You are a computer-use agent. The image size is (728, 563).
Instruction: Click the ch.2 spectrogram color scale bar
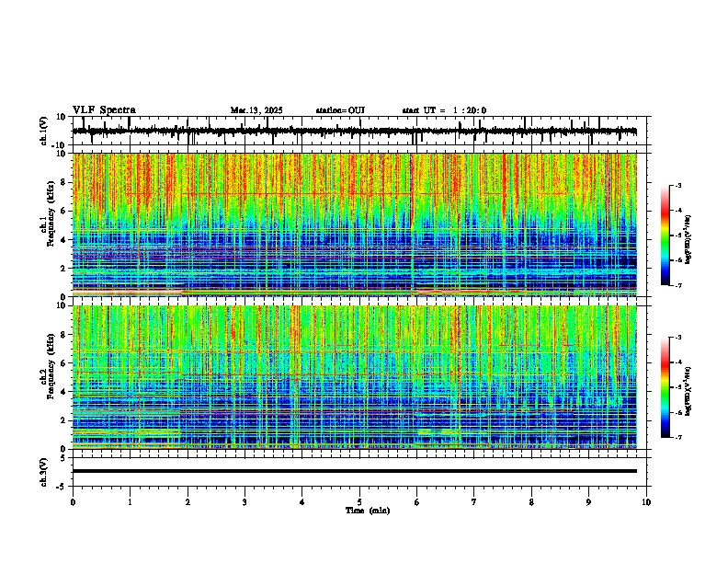pos(665,387)
